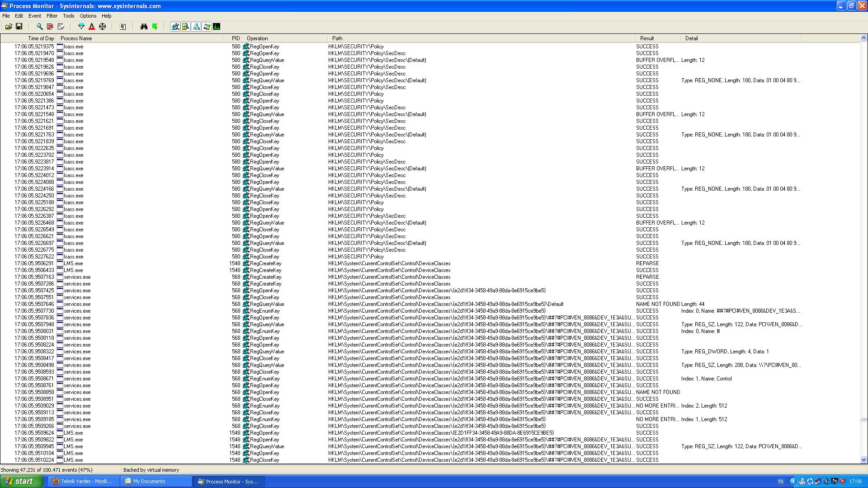Click the Highlight (red A) toolbar icon

click(92, 27)
